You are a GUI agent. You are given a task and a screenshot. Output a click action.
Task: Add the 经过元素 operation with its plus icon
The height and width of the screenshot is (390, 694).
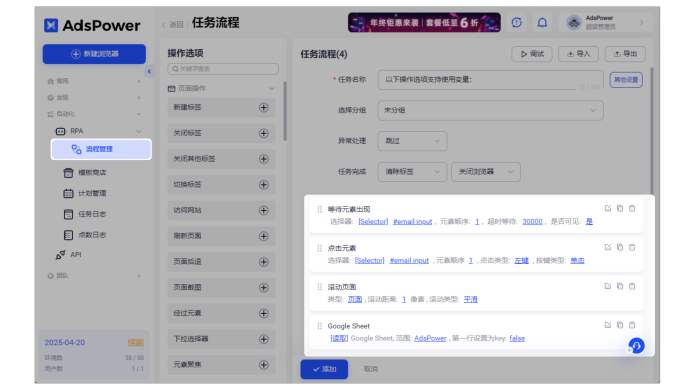[264, 313]
